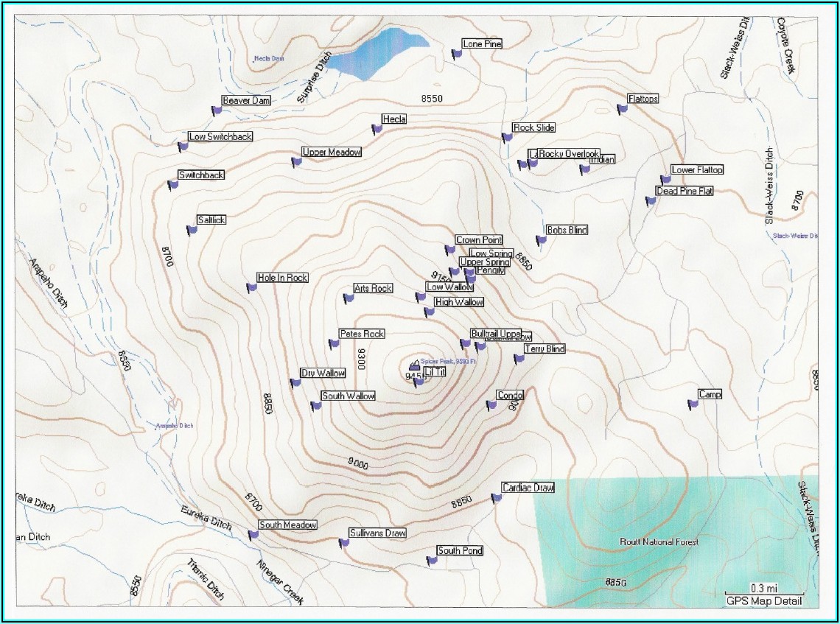This screenshot has height=624, width=840.
Task: Click the Ninegar Creek label
Action: pos(280,581)
